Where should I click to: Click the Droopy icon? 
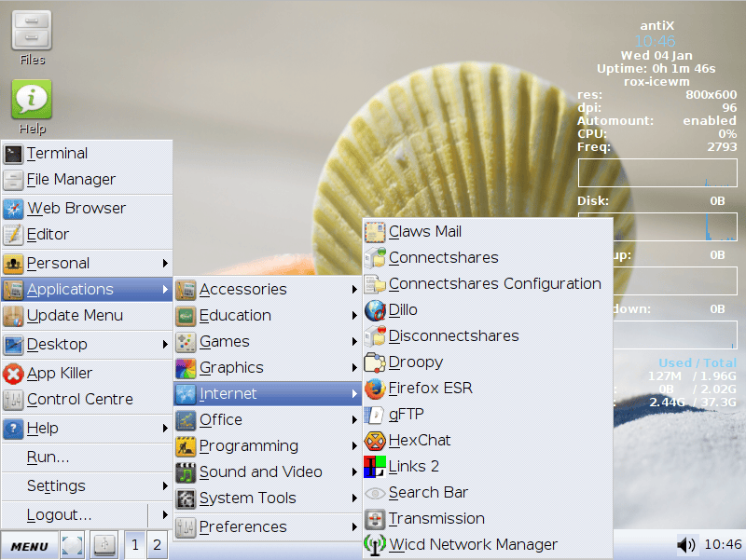tap(375, 362)
